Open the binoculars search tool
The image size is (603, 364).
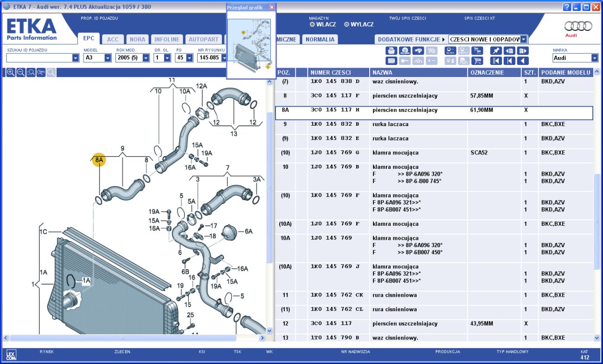[x=418, y=51]
